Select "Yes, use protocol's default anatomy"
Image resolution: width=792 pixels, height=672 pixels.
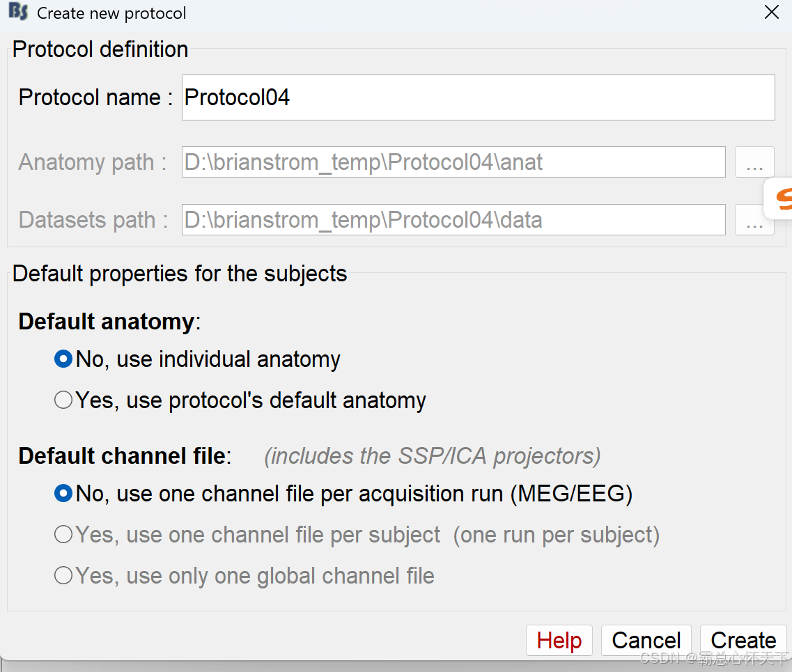tap(63, 400)
